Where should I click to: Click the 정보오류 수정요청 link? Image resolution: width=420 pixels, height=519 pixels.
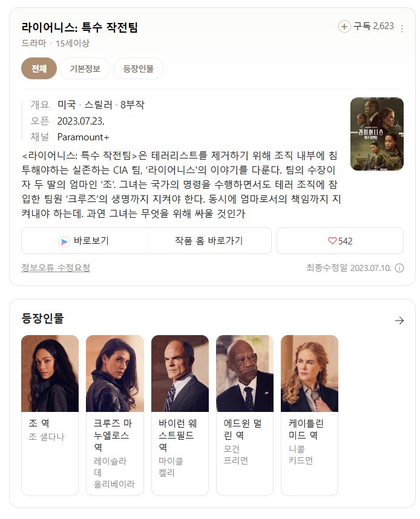pyautogui.click(x=56, y=267)
